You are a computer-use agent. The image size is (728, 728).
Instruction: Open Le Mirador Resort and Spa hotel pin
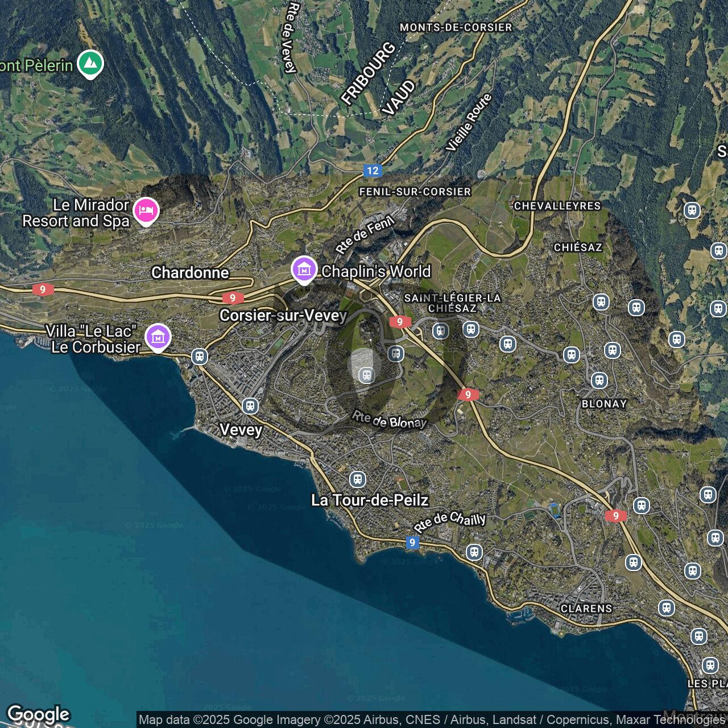[146, 211]
